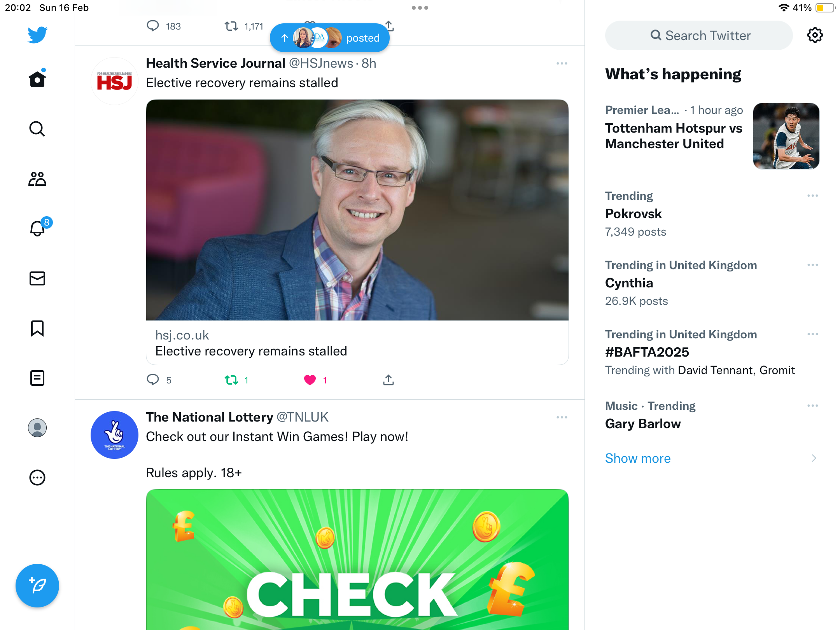
Task: Open more options for Gary Barlow trend
Action: [812, 406]
